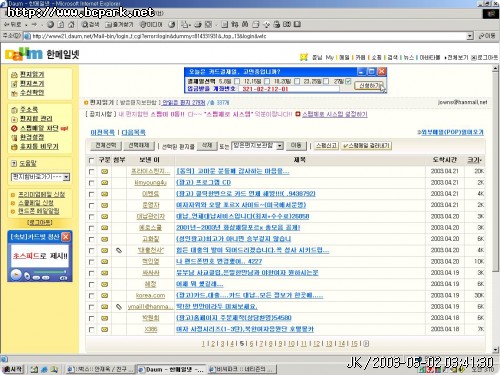
Task: Click the 전체선택 button
Action: tap(106, 146)
